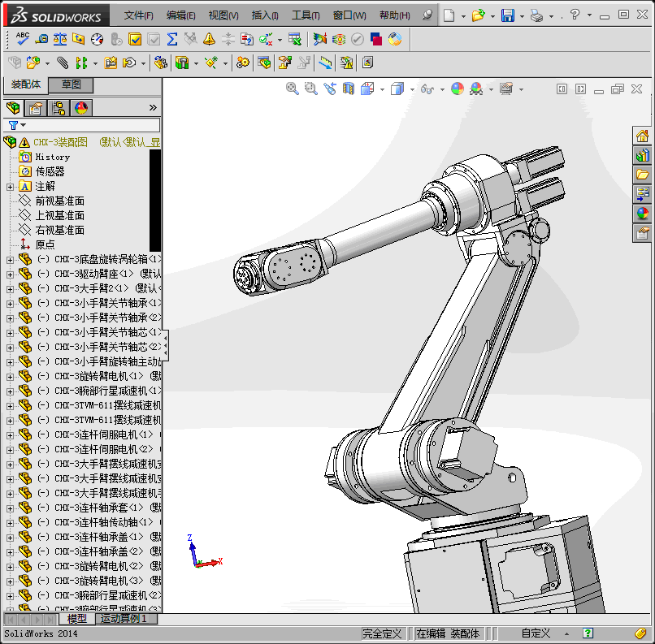Image resolution: width=655 pixels, height=644 pixels.
Task: Run the ABC spelling check tool
Action: point(22,39)
